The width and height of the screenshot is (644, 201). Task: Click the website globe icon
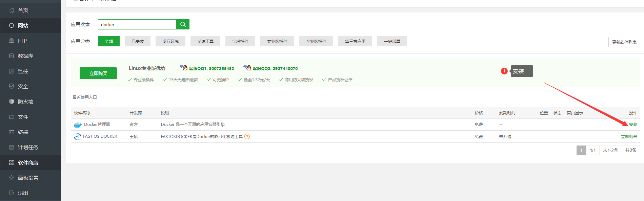(x=12, y=25)
